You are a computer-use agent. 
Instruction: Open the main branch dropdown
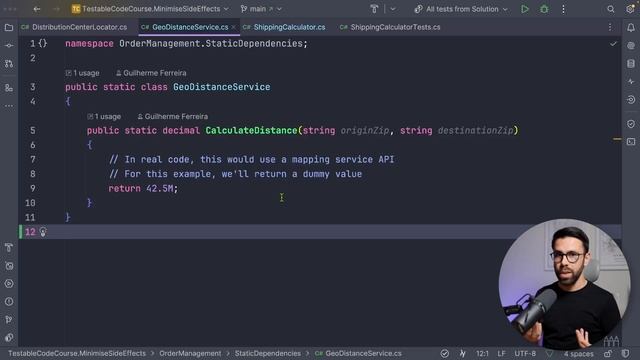tap(261, 9)
